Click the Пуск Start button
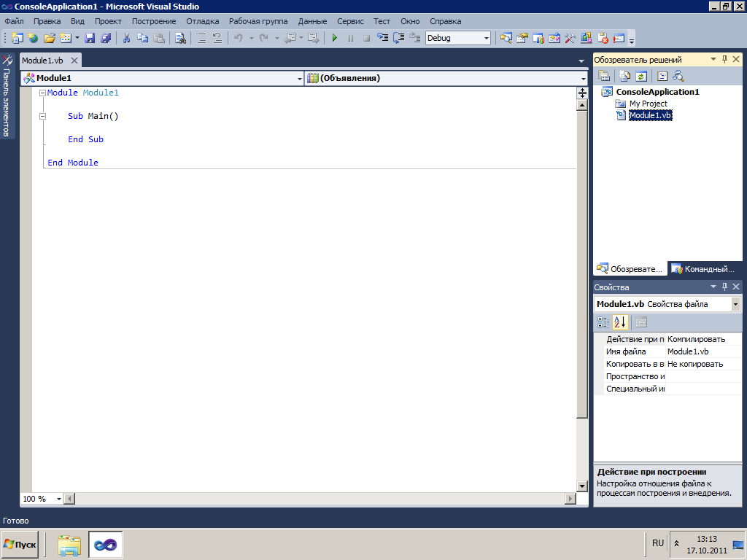 click(20, 544)
